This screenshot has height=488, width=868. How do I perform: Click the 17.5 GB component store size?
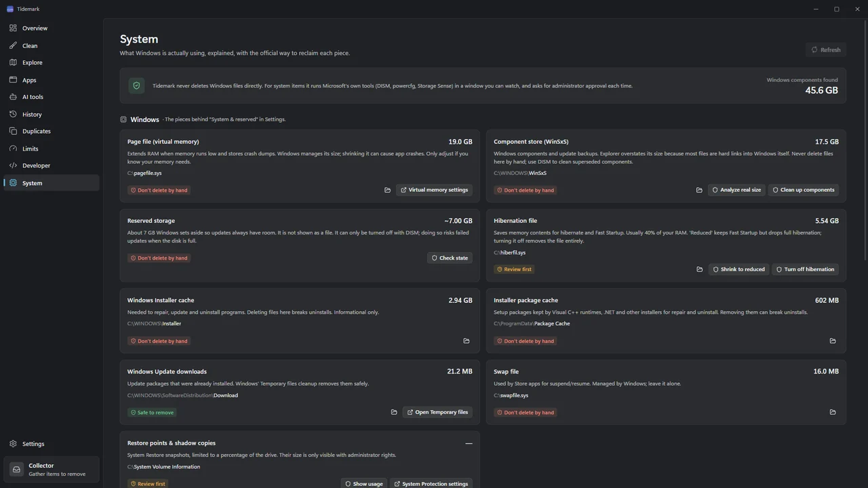[x=827, y=142]
